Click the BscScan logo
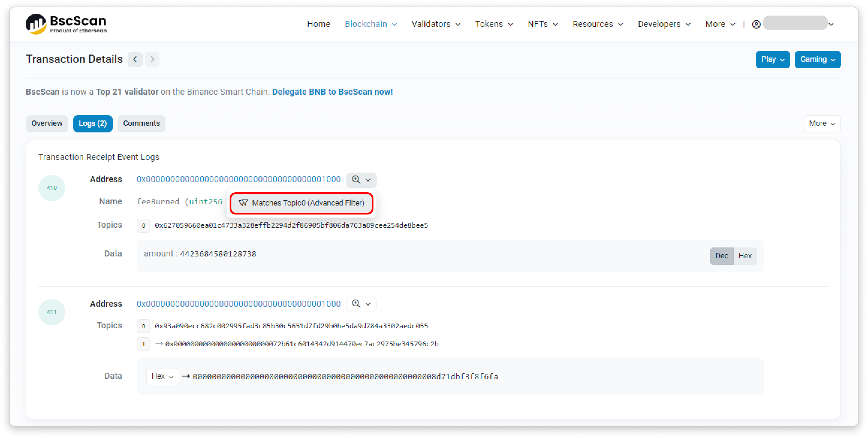 coord(66,24)
